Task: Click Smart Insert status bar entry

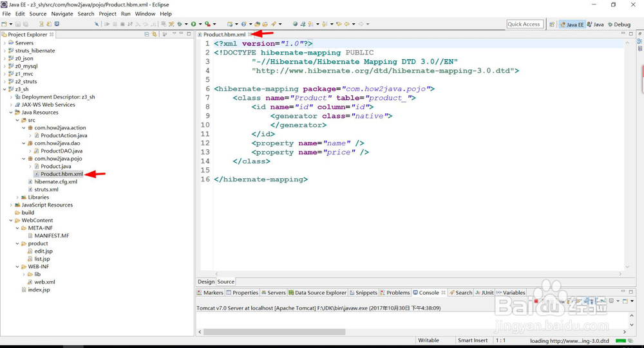Action: coord(473,340)
